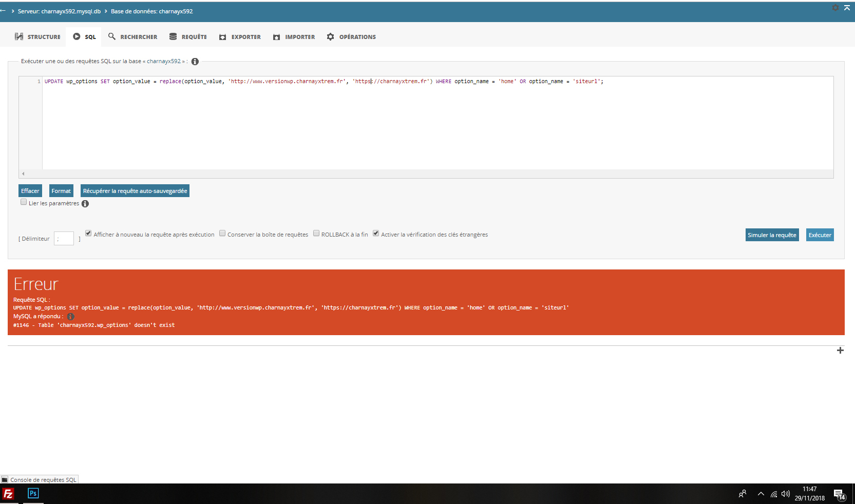Open Photoshop from the taskbar
This screenshot has height=504, width=855.
[33, 493]
